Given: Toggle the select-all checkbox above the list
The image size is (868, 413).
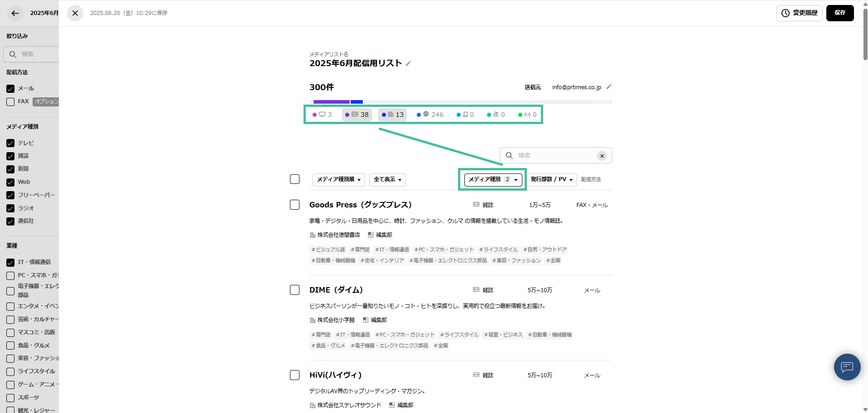Looking at the screenshot, I should coord(294,179).
